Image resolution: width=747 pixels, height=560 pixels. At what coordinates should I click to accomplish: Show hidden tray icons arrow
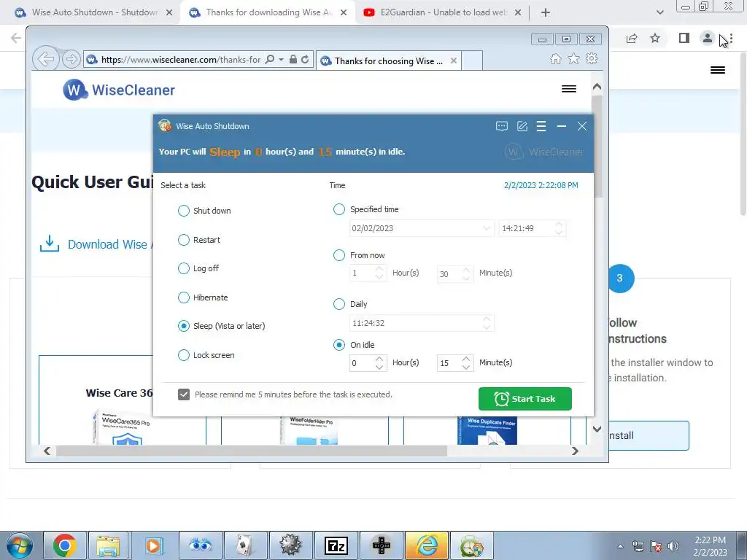coord(620,546)
